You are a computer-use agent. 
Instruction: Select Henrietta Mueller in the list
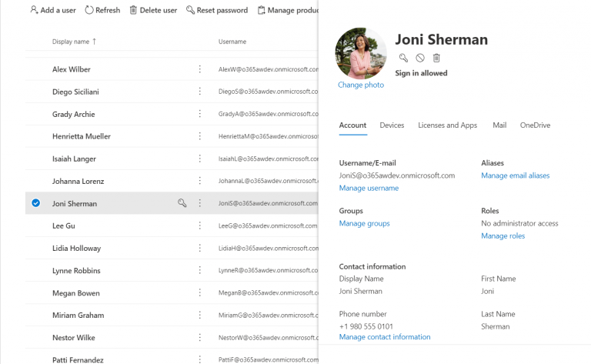82,136
